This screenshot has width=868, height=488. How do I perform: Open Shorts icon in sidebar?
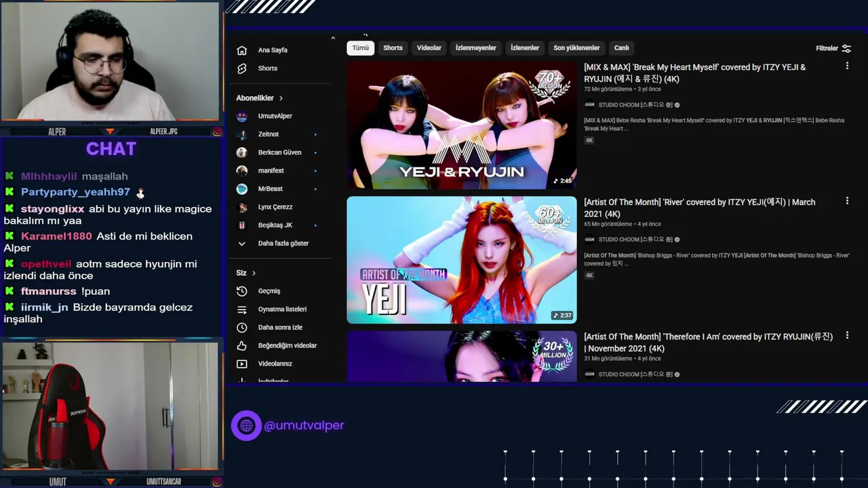point(241,68)
